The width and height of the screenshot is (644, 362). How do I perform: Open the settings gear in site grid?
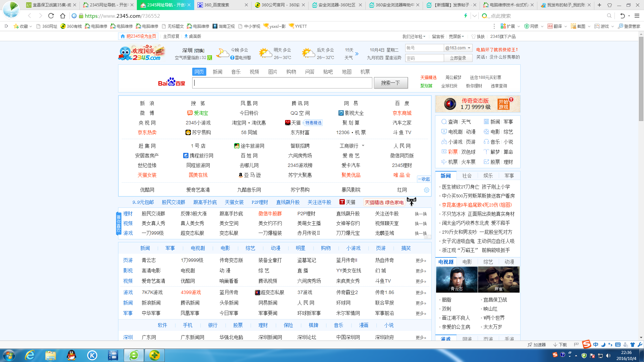(426, 190)
